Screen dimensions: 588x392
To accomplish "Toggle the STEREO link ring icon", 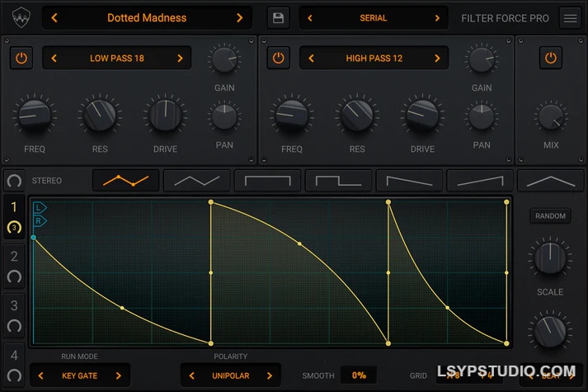I will click(x=14, y=181).
